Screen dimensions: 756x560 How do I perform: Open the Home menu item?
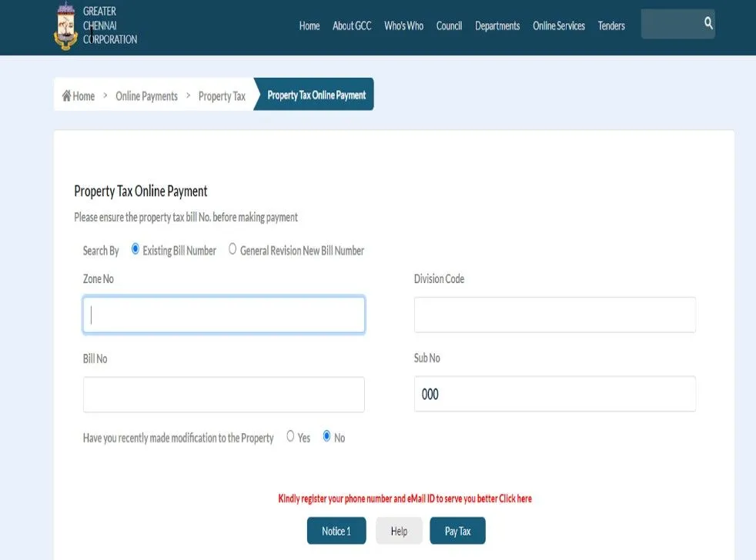309,25
